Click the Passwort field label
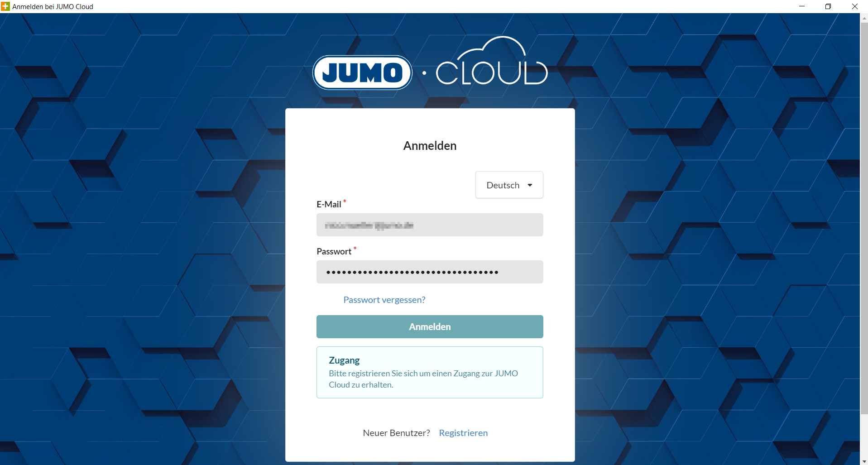 click(334, 251)
